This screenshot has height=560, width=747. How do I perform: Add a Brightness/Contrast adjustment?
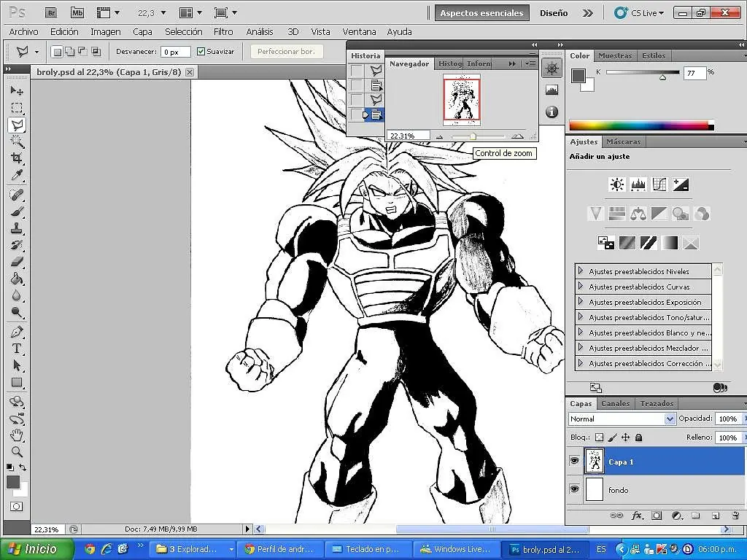[x=617, y=184]
